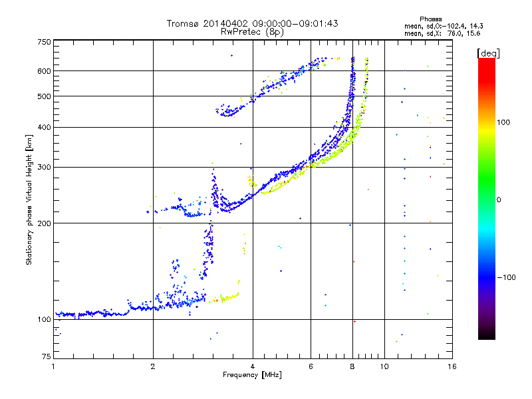Click the rainbow phase colorbar
The image size is (532, 399).
tap(487, 198)
